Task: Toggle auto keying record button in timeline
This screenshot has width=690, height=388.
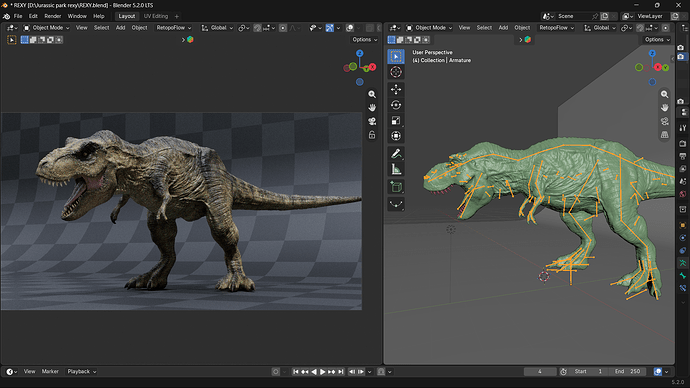Action: (276, 372)
